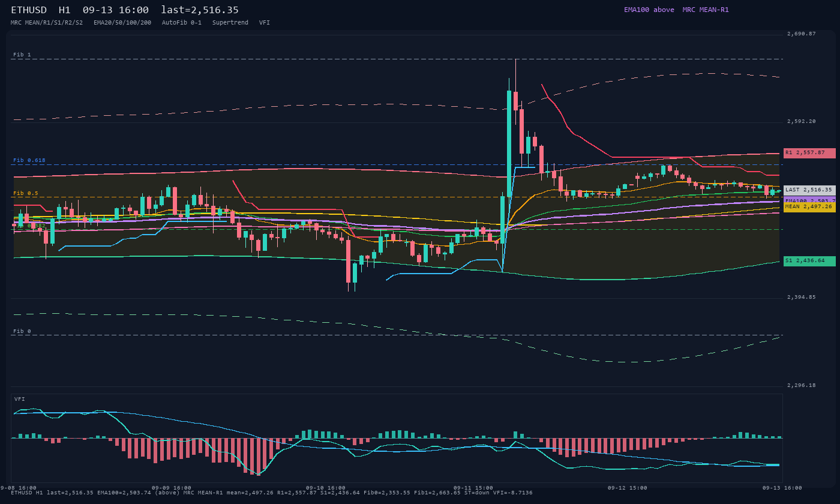Click the 09-09 16:00 time axis label
Viewport: 840px width, 504px height.
click(x=172, y=488)
